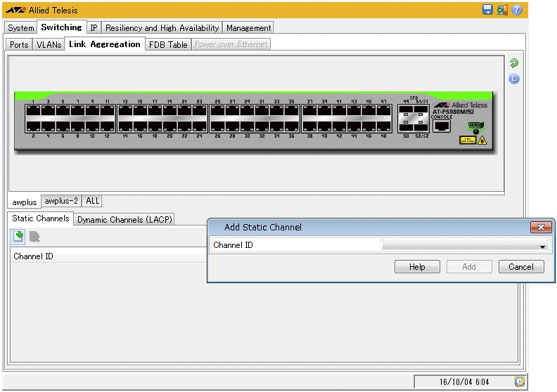Click the Cancel button in the dialog
This screenshot has height=392, width=557.
coord(520,267)
